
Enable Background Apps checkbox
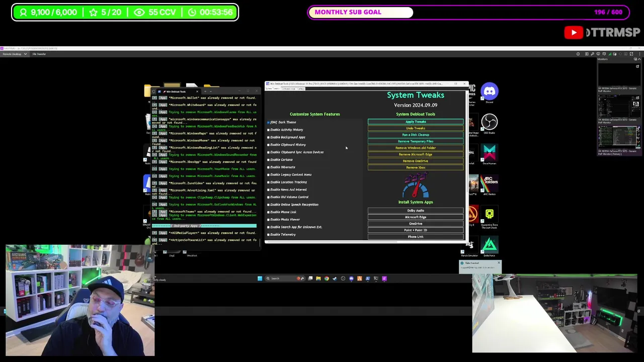pyautogui.click(x=268, y=137)
